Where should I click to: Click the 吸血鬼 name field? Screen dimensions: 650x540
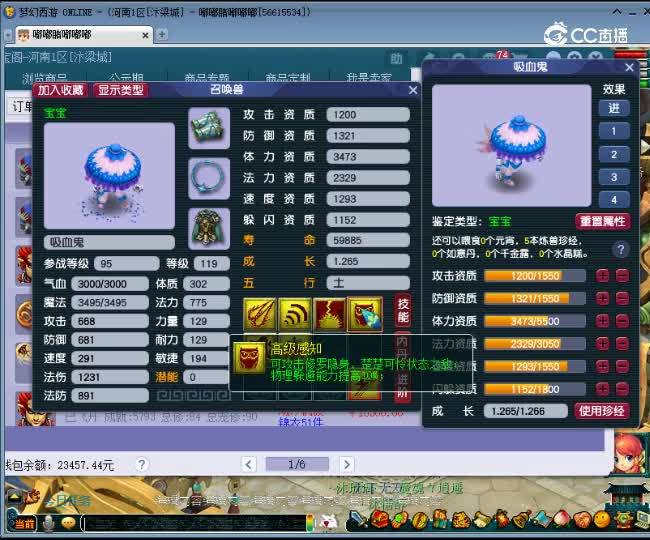[109, 242]
